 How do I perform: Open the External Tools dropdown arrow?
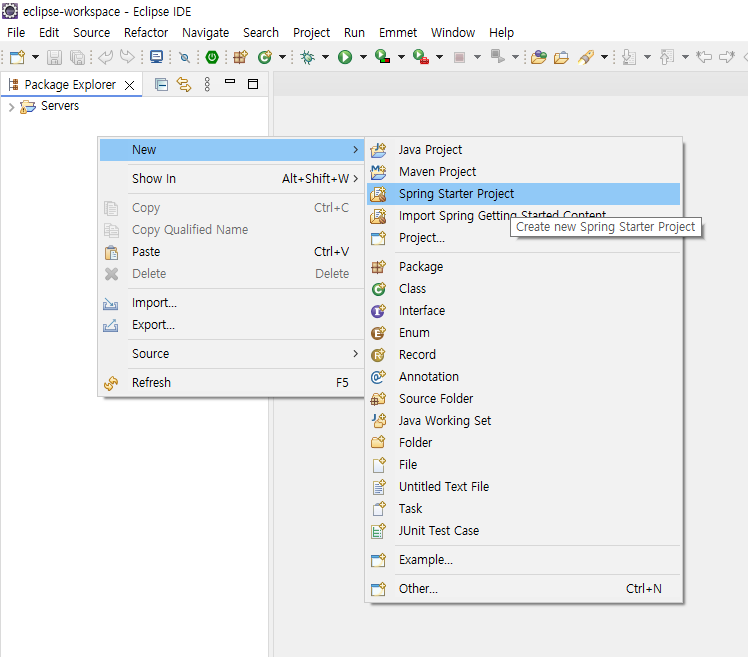coord(439,57)
